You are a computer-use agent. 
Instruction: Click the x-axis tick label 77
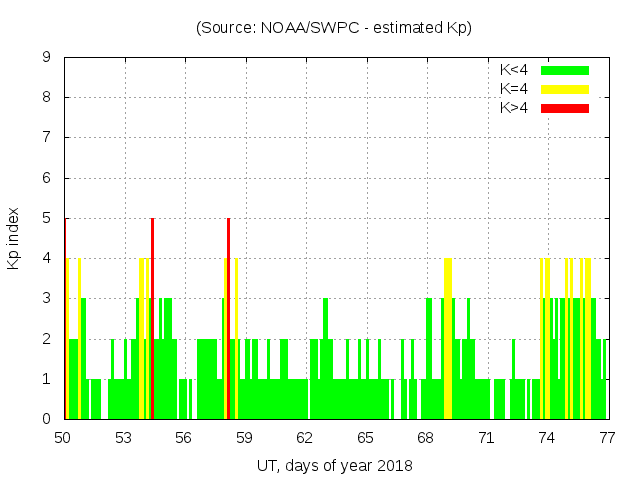(x=606, y=437)
